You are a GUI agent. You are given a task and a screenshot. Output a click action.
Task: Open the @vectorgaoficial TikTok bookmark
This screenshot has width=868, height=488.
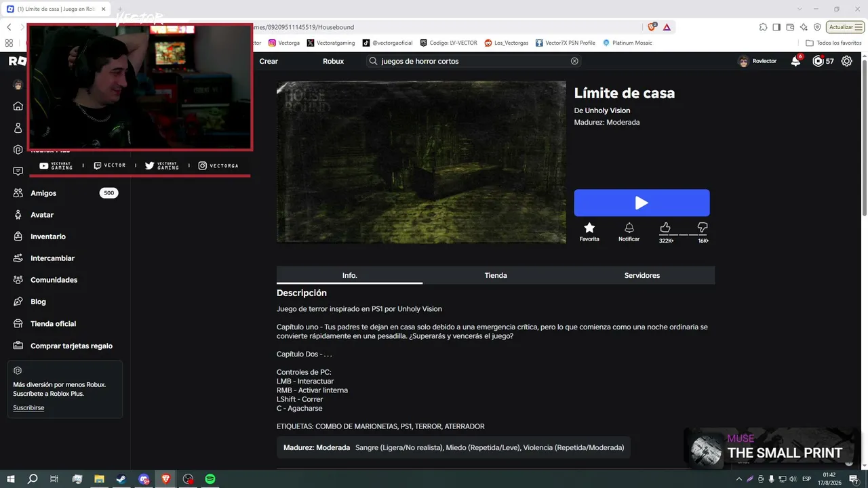click(x=387, y=43)
